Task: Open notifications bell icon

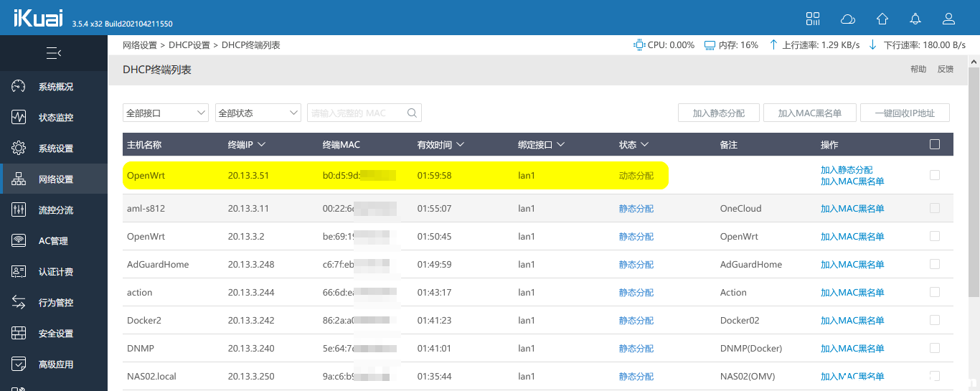Action: pyautogui.click(x=915, y=19)
